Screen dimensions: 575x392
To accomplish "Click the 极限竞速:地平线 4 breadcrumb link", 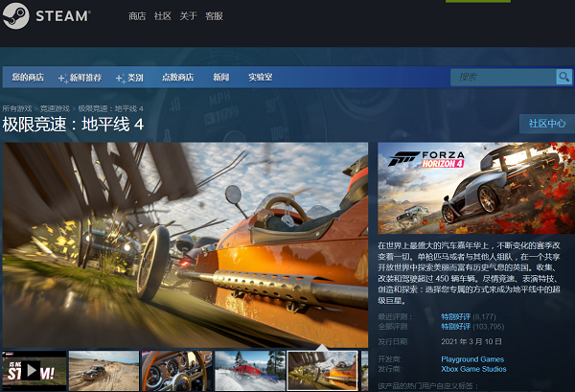I will click(110, 108).
